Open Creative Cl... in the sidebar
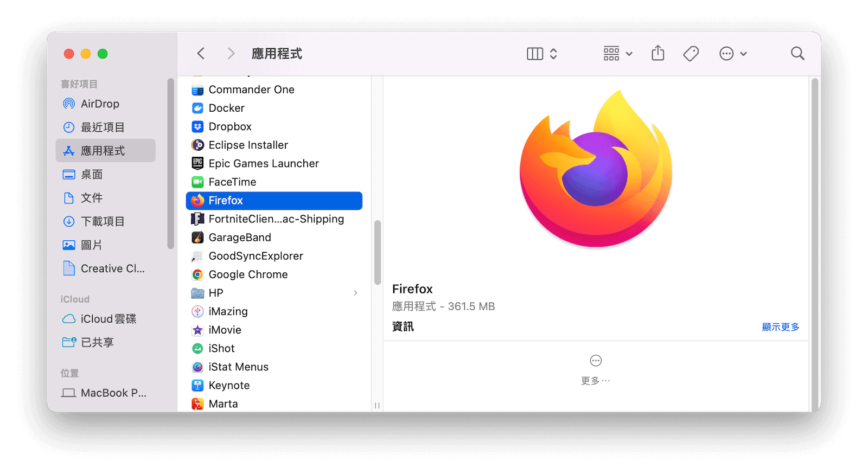Image resolution: width=868 pixels, height=474 pixels. coord(105,268)
